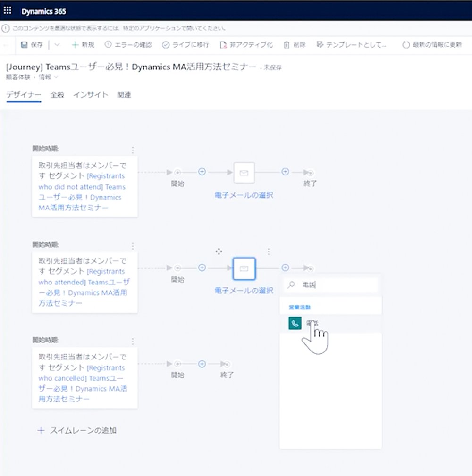Click the 終了 end node in first swimlane
This screenshot has width=472, height=476.
[x=310, y=173]
